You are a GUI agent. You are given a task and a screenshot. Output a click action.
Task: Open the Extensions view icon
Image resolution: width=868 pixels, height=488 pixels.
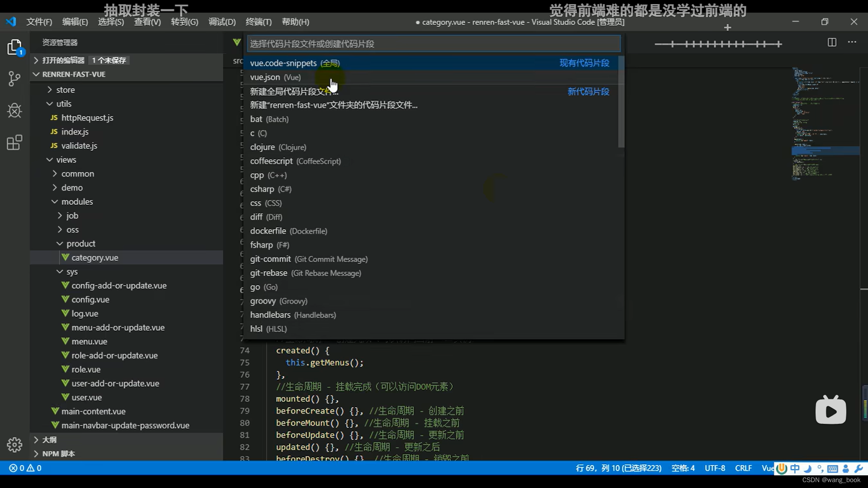(x=14, y=143)
